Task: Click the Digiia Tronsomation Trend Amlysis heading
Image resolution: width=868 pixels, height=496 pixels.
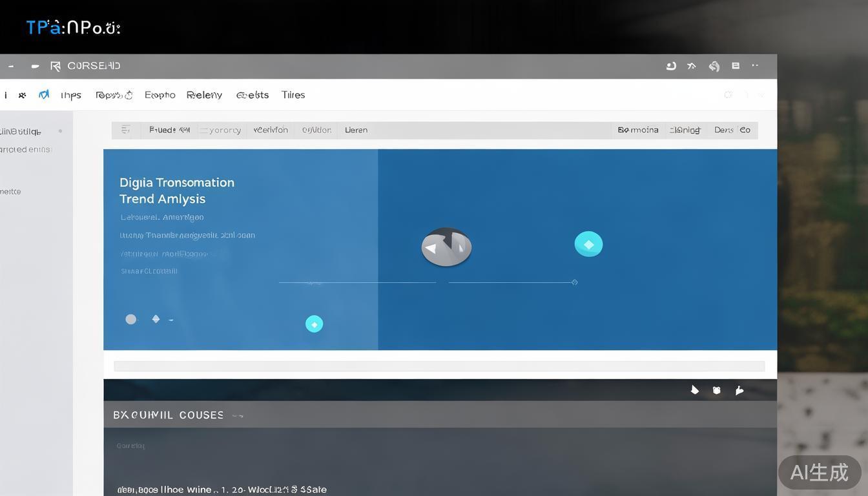Action: pyautogui.click(x=177, y=191)
